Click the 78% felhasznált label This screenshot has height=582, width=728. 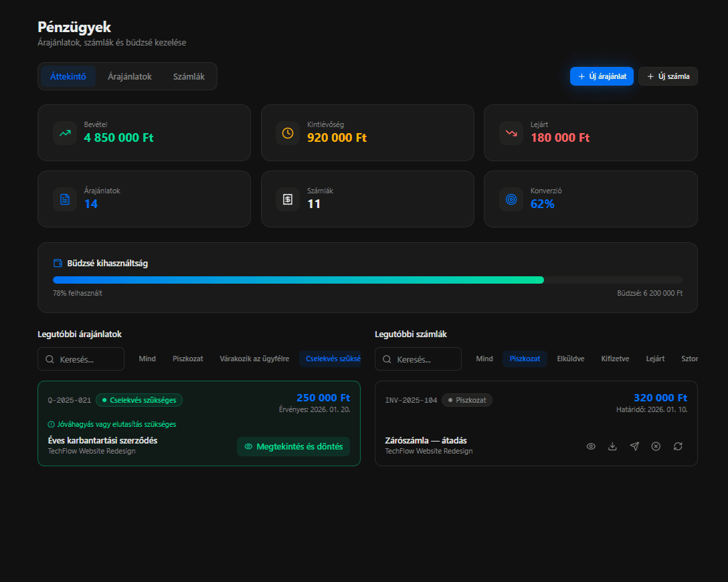(78, 293)
